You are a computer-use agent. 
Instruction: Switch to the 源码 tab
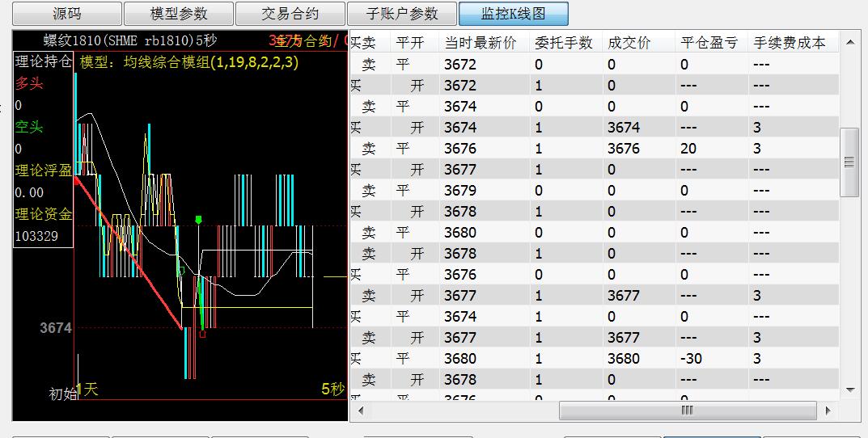click(x=67, y=14)
